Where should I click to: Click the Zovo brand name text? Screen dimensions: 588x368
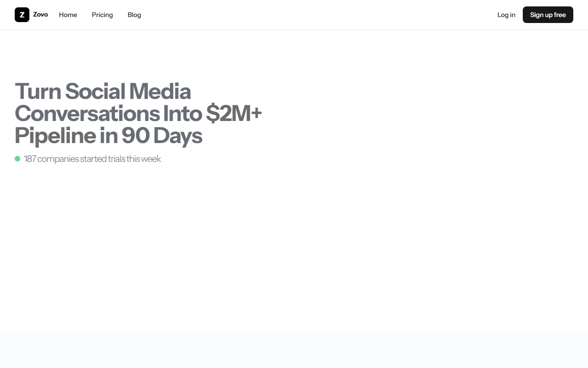click(40, 14)
